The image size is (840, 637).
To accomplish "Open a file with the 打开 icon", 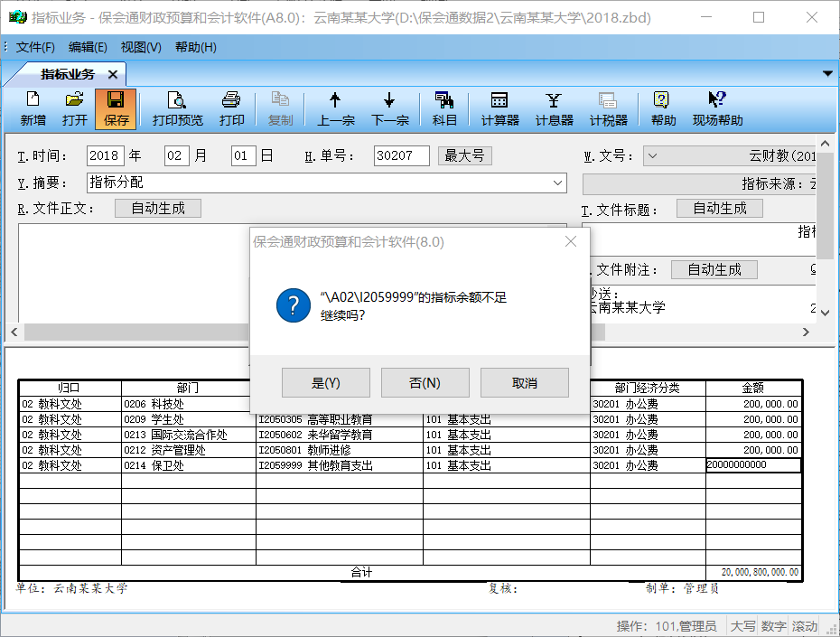I will point(75,108).
